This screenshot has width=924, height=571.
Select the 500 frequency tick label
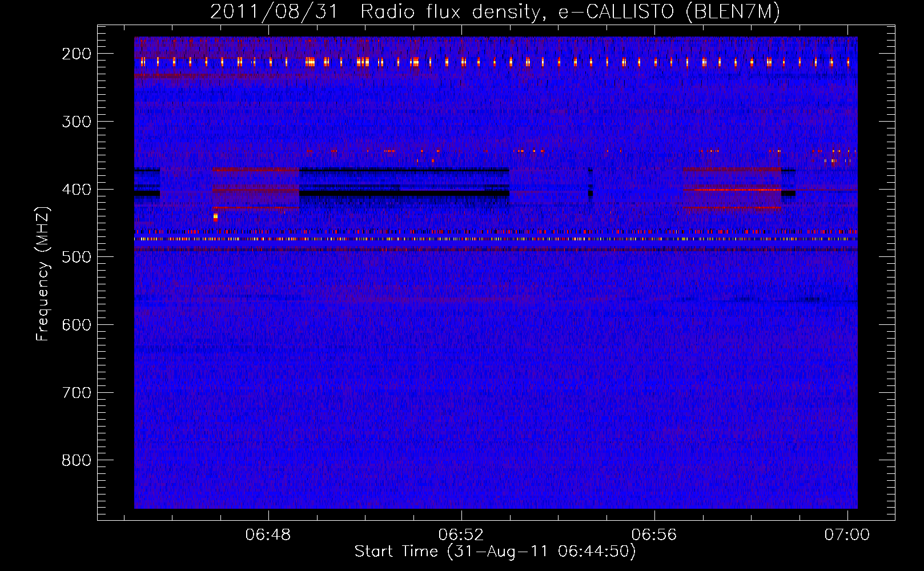coord(77,257)
